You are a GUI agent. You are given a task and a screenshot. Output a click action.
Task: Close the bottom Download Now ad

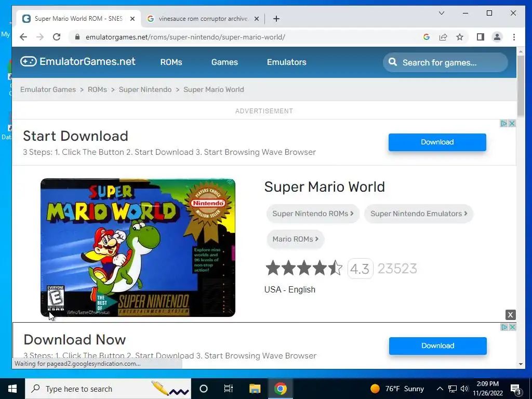[513, 327]
